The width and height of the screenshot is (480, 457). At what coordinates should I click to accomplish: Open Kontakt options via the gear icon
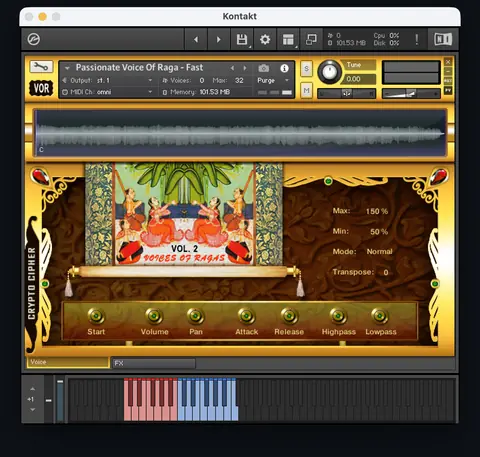pyautogui.click(x=265, y=39)
